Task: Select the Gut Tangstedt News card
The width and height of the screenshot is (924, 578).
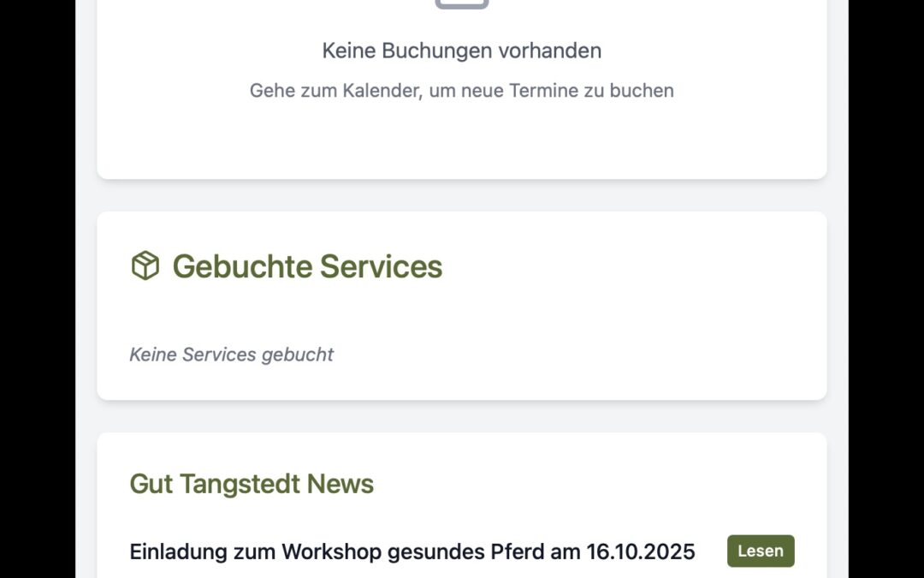Action: (x=462, y=505)
